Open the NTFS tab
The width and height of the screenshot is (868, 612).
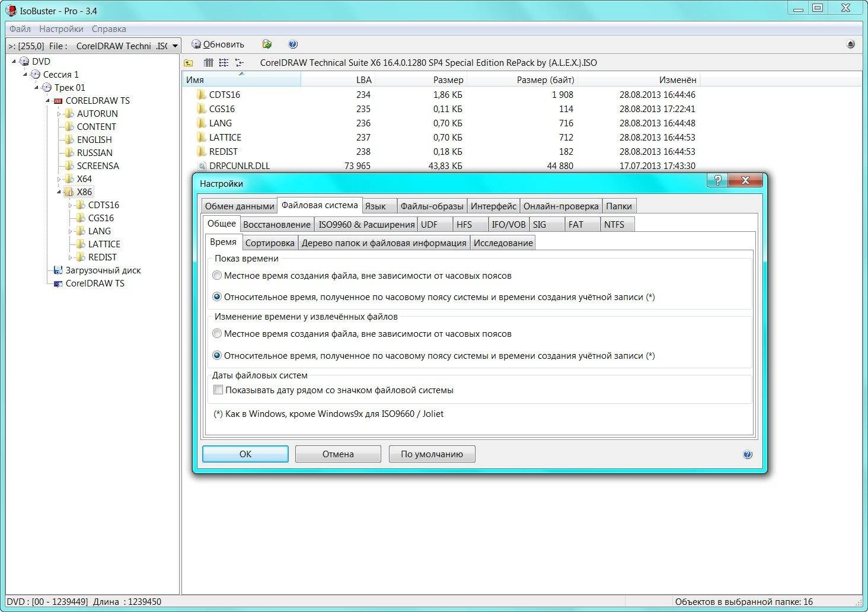[617, 225]
